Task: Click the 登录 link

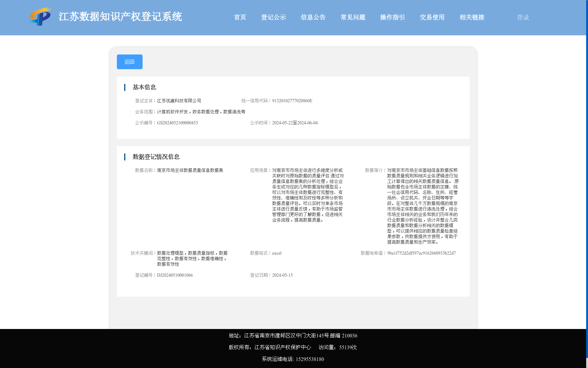Action: pyautogui.click(x=523, y=17)
